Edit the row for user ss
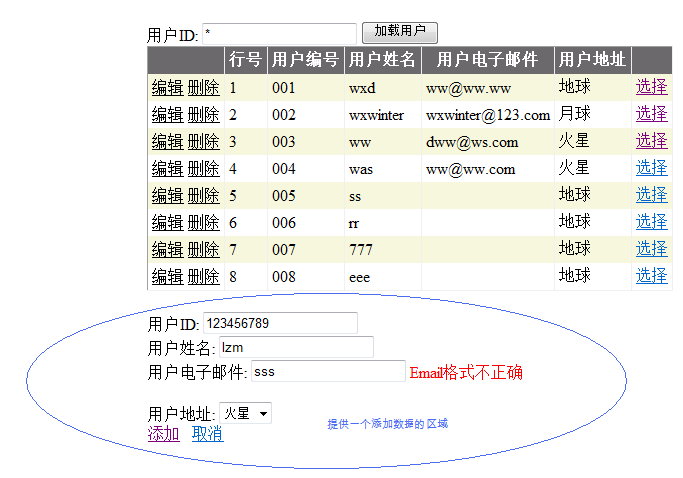Screen dimensions: 683x478 coord(168,196)
